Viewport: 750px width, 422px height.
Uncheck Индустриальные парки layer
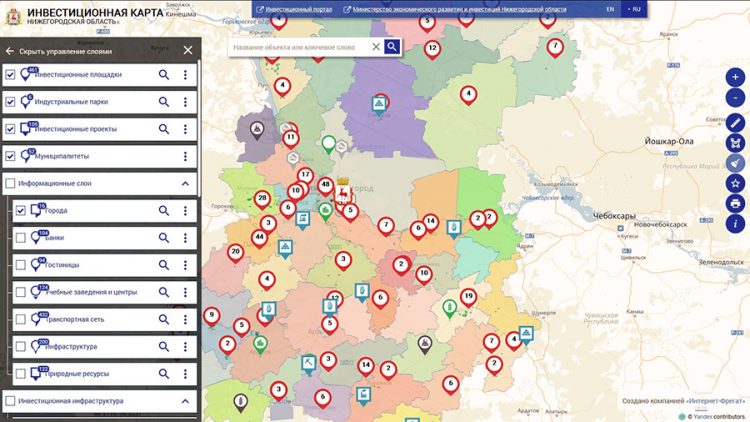[10, 102]
